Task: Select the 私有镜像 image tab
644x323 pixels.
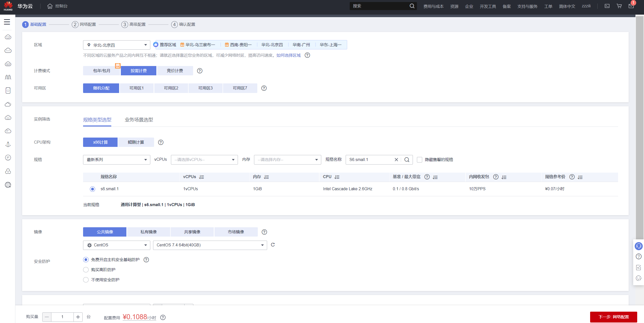Action: tap(149, 232)
